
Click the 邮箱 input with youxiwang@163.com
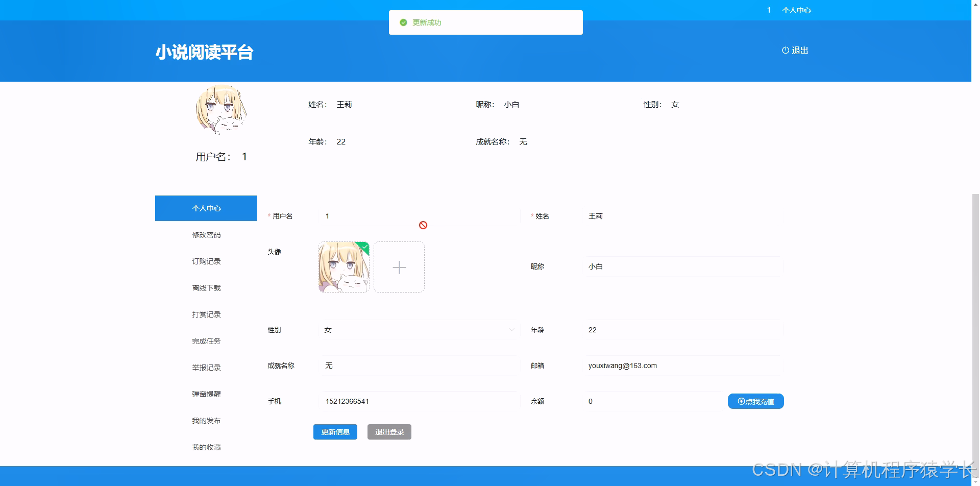pyautogui.click(x=683, y=366)
